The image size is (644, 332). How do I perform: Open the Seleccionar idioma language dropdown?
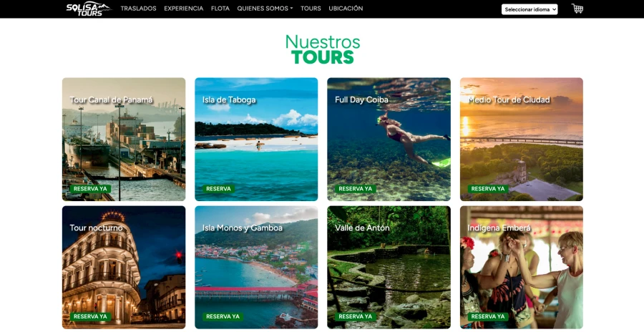click(x=530, y=9)
